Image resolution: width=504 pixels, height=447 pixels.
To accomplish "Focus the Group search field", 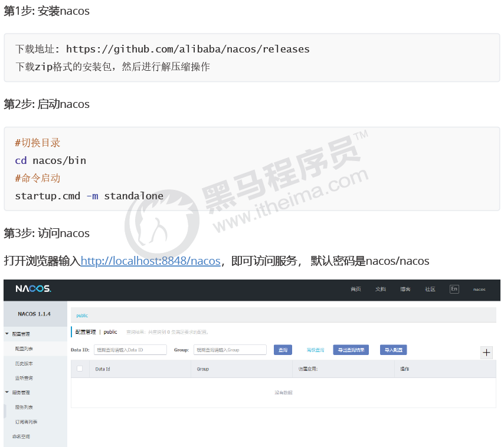I will tap(230, 350).
